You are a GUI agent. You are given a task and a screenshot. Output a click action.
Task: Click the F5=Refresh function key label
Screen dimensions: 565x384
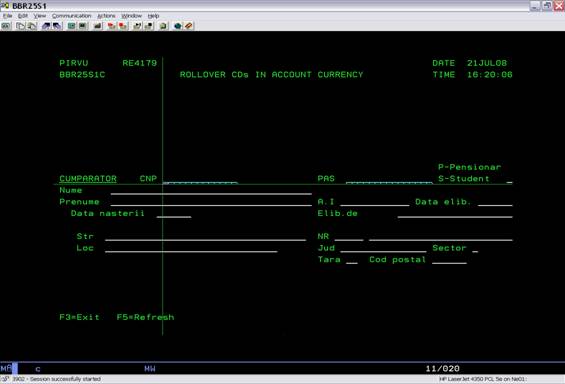tap(145, 317)
